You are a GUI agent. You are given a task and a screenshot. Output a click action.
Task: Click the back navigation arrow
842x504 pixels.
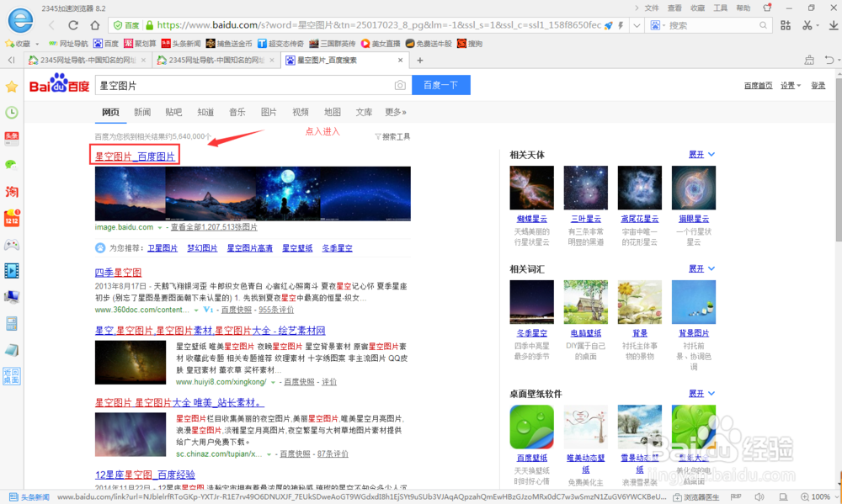pos(52,25)
